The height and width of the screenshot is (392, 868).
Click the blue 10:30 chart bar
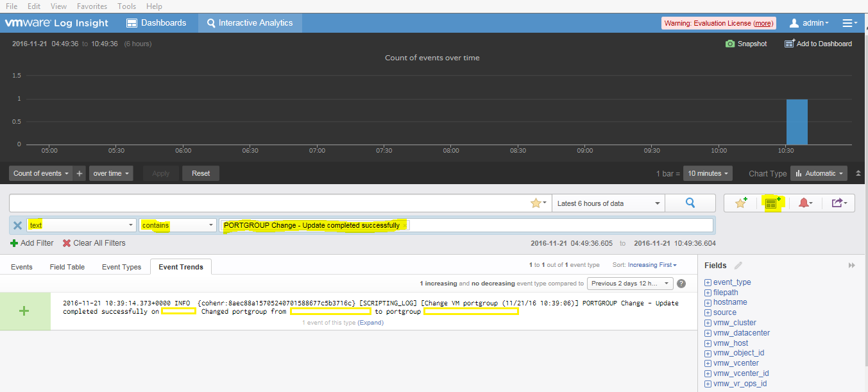[x=797, y=122]
